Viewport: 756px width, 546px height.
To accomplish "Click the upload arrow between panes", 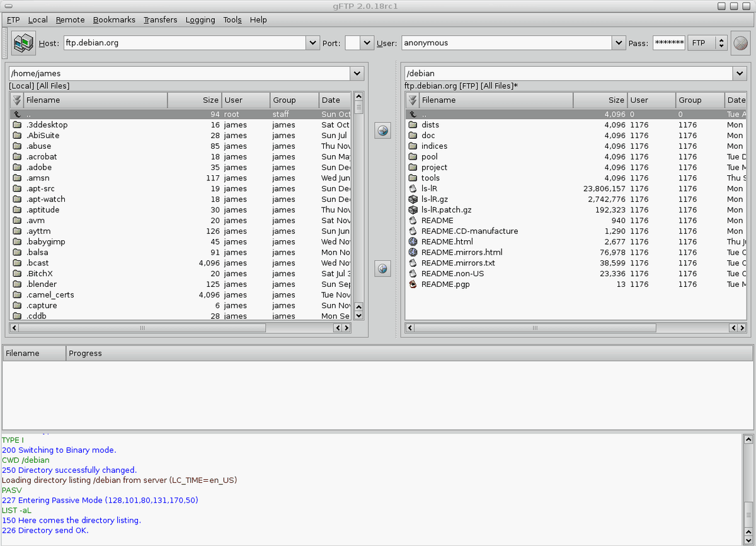I will pyautogui.click(x=382, y=131).
